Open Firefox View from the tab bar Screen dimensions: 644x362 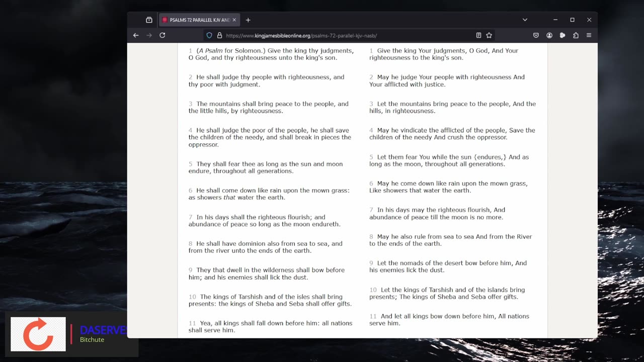(149, 20)
